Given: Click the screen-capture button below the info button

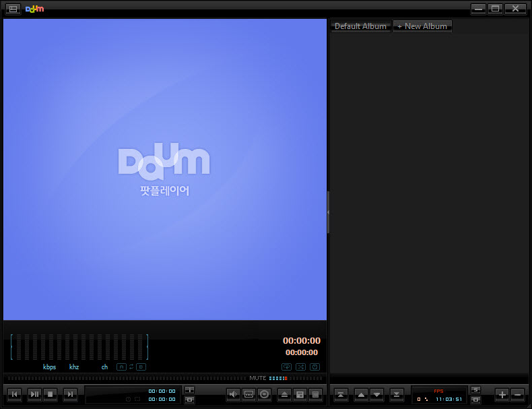Looking at the screenshot, I should click(x=190, y=400).
